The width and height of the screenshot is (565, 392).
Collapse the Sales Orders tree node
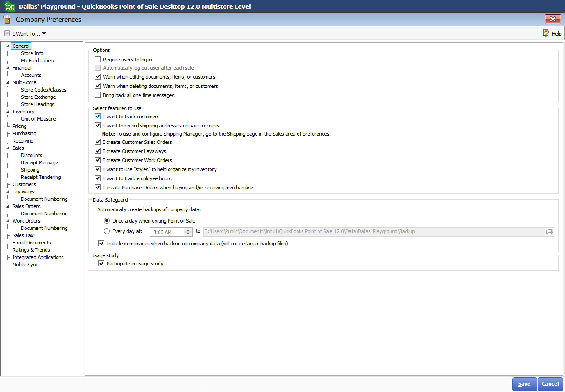[8, 206]
